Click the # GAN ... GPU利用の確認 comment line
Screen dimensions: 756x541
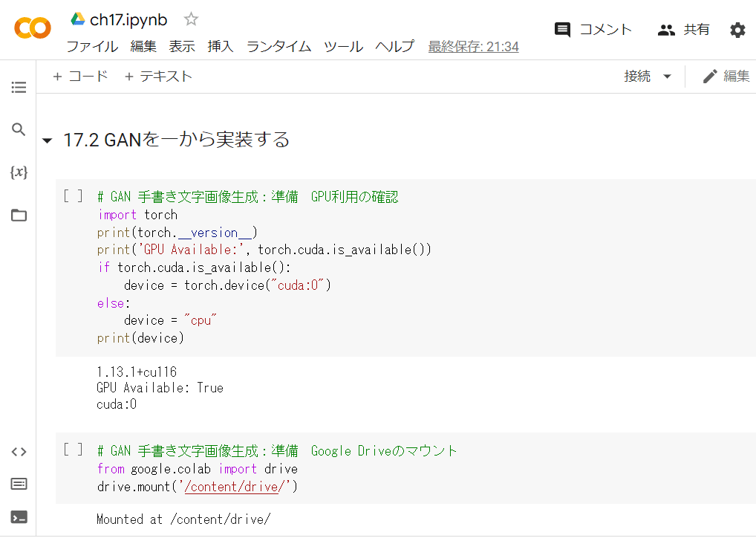pyautogui.click(x=248, y=197)
